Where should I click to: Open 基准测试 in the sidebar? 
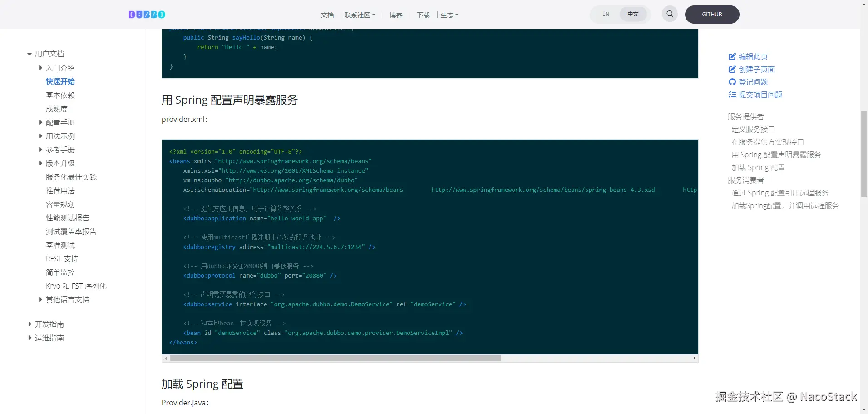[x=60, y=245]
